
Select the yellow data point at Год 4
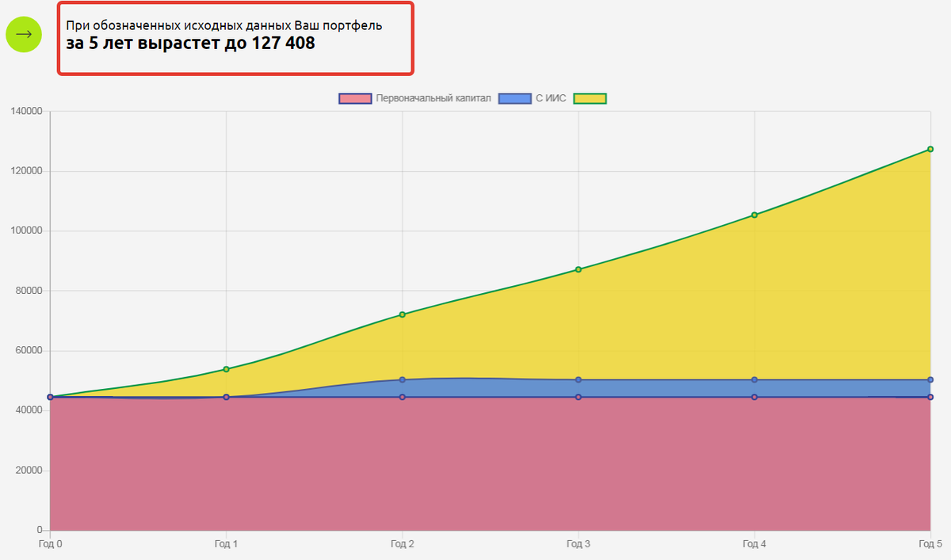click(754, 215)
